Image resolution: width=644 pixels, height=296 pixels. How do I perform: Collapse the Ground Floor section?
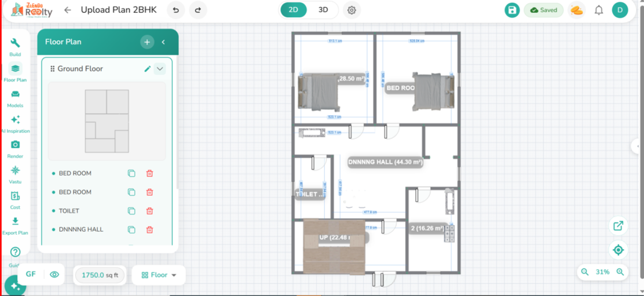pyautogui.click(x=159, y=69)
